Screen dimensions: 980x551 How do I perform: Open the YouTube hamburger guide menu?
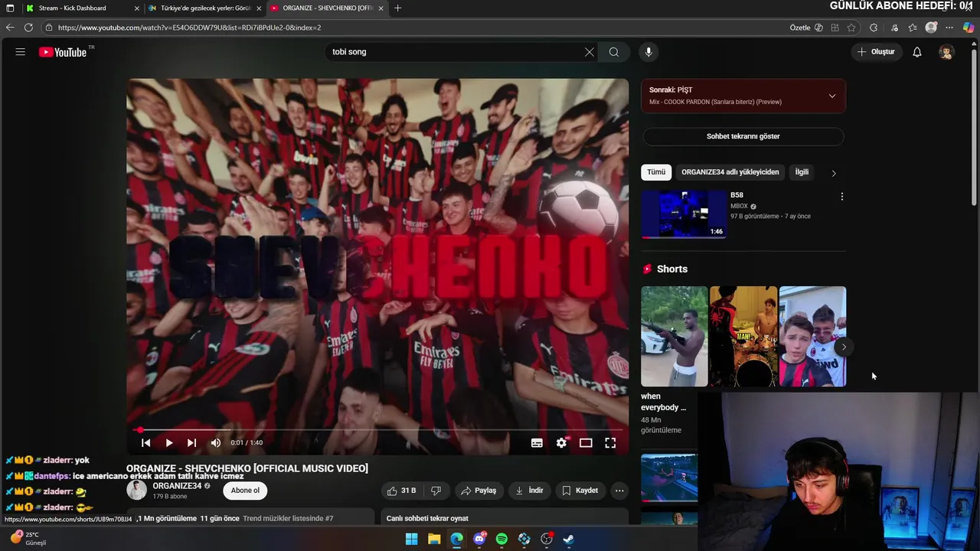[21, 52]
